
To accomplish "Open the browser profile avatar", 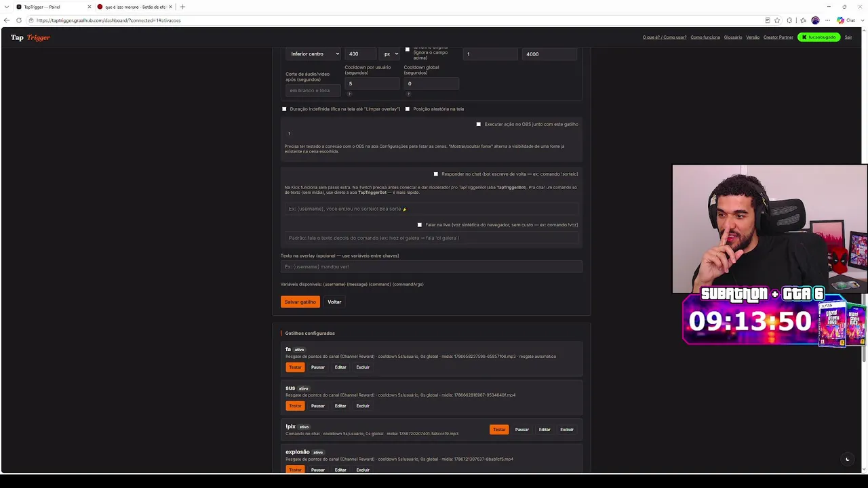I will coord(815,20).
